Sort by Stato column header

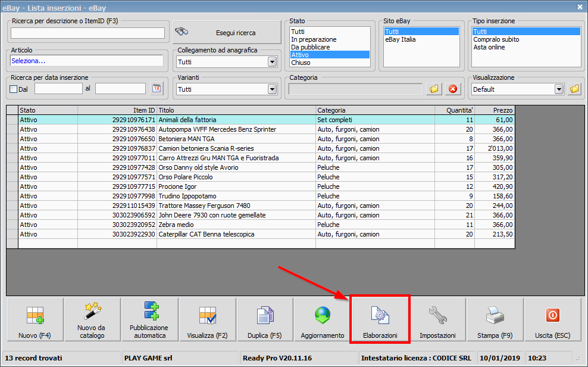[48, 110]
